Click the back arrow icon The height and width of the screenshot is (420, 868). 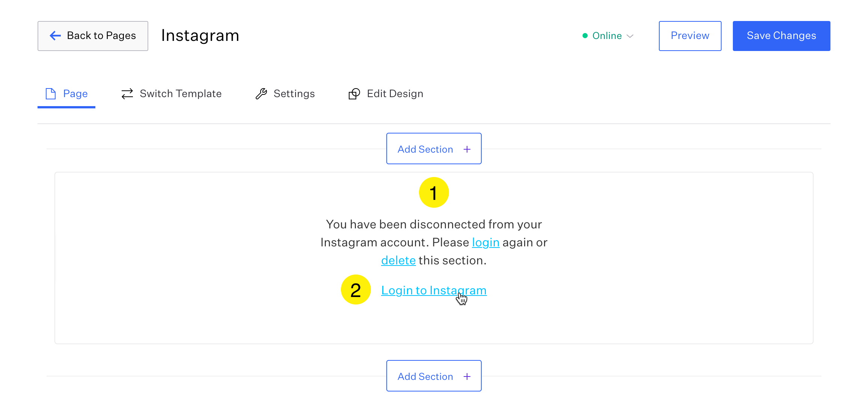[x=55, y=36]
